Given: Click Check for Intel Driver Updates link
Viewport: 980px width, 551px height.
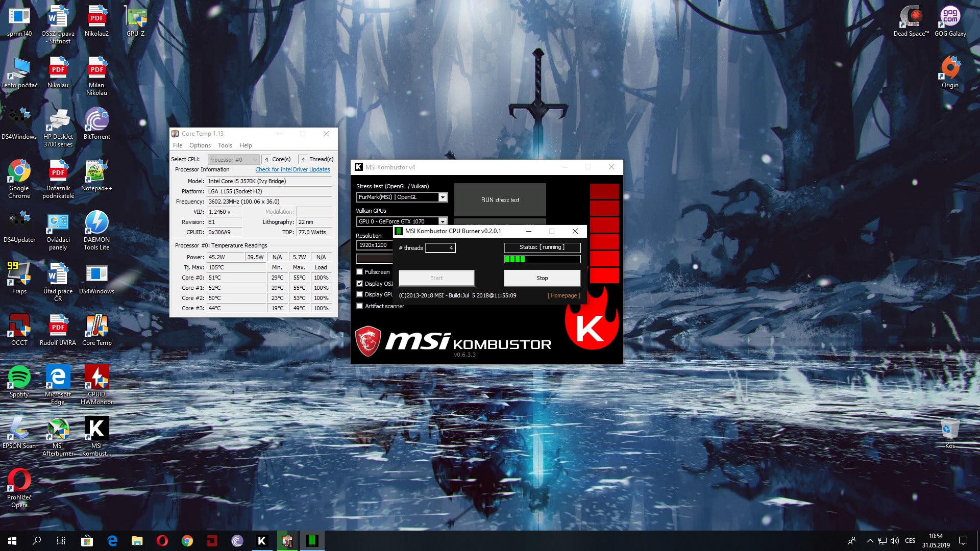Looking at the screenshot, I should [x=292, y=169].
